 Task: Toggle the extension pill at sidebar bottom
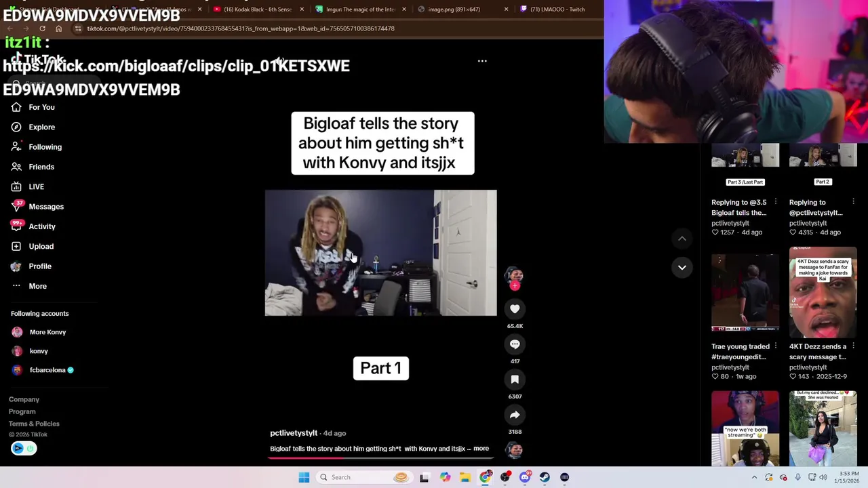tap(24, 448)
